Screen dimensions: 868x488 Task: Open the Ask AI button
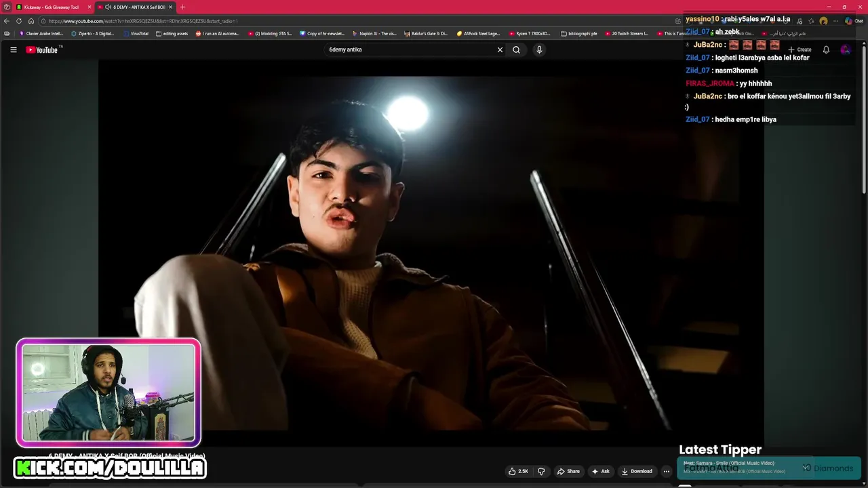[601, 471]
